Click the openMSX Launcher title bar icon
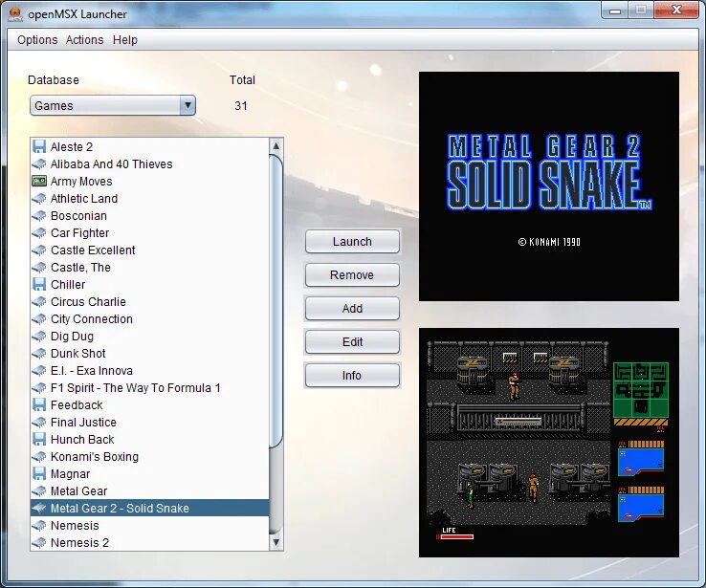 pyautogui.click(x=15, y=14)
